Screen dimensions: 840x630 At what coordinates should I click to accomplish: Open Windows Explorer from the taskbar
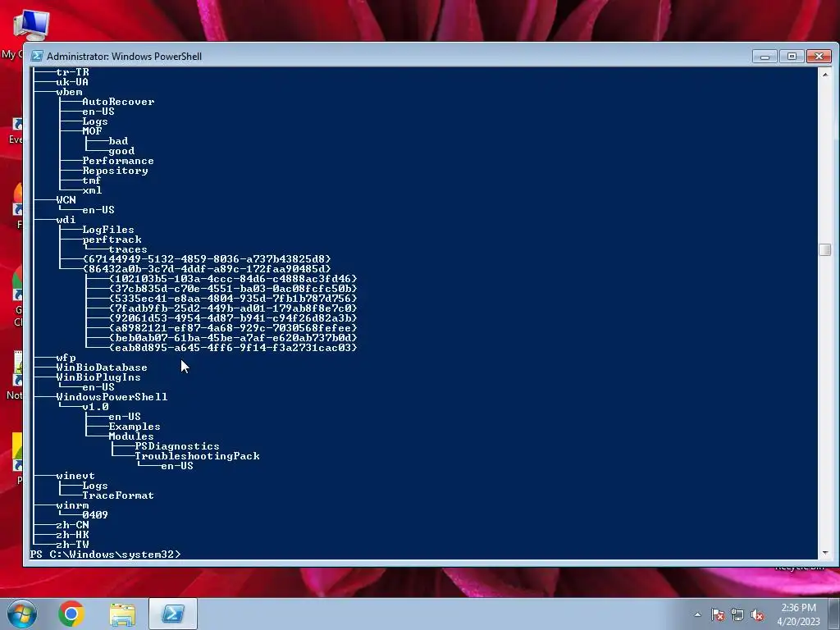[x=122, y=614]
